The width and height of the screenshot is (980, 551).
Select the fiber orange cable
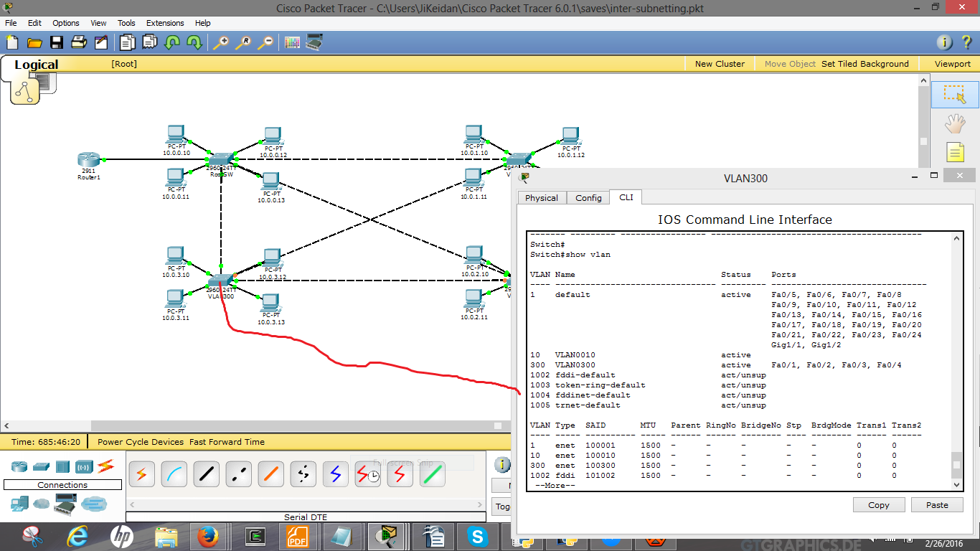(270, 474)
